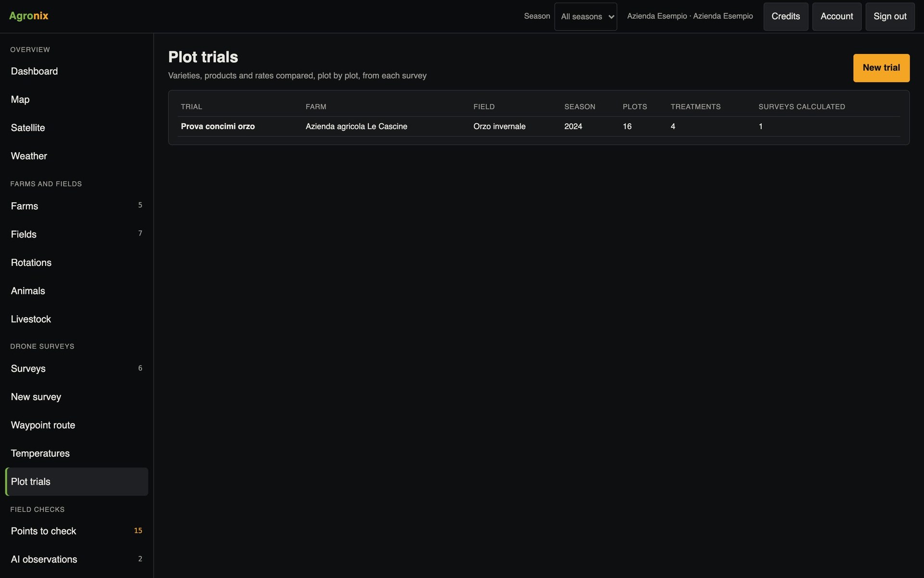
Task: Click Sign out
Action: [890, 16]
